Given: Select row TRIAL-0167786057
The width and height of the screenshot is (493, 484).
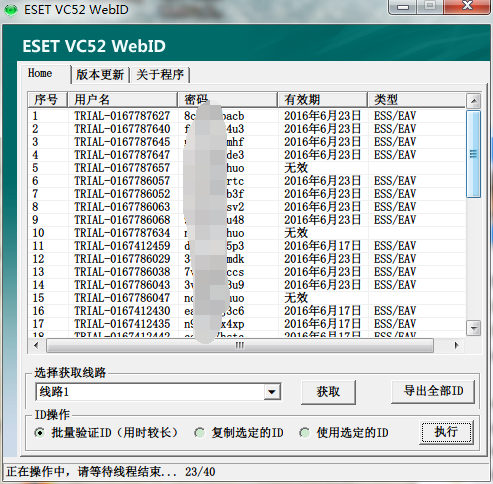Looking at the screenshot, I should click(x=247, y=181).
